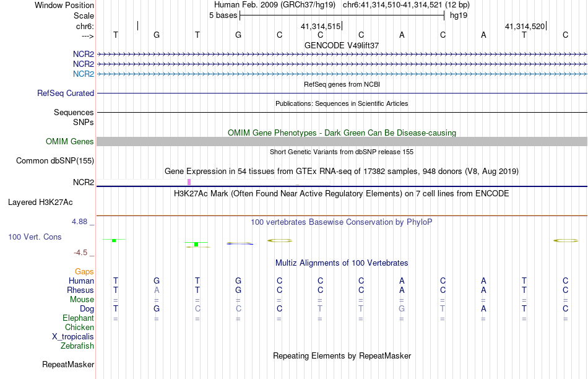
Task: Select the Human alignment row label
Action: click(x=81, y=281)
